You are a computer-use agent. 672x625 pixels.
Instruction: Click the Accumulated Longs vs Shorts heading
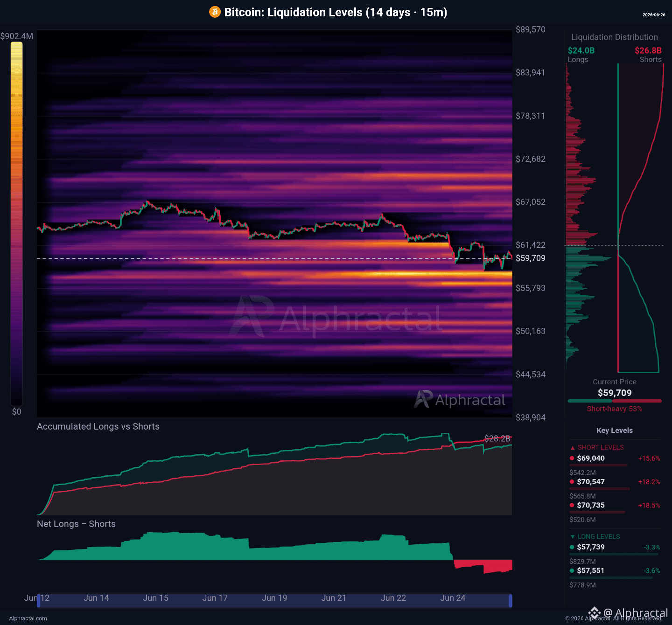[98, 426]
